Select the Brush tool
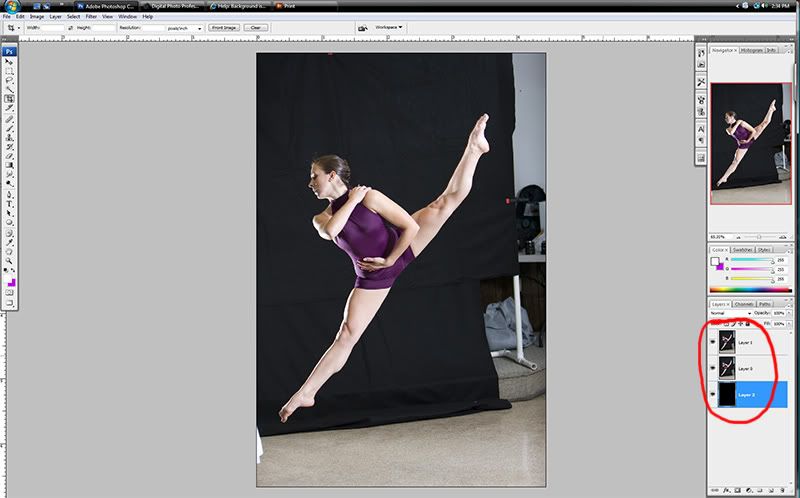Screen dimensions: 800x498 pos(9,128)
